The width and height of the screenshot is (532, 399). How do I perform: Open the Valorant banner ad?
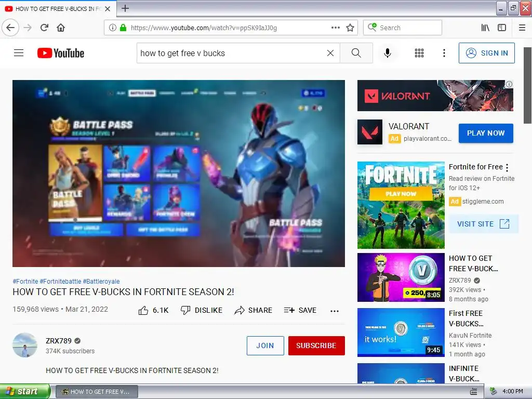point(435,96)
